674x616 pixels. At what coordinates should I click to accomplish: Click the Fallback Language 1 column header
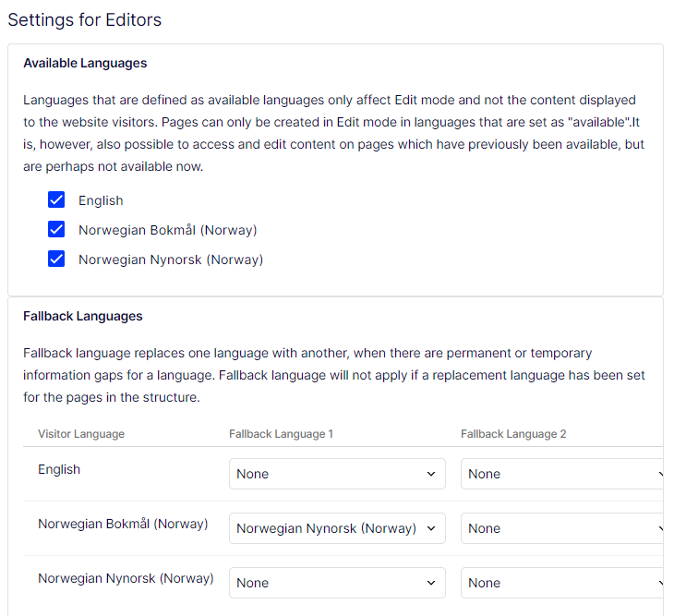coord(282,434)
